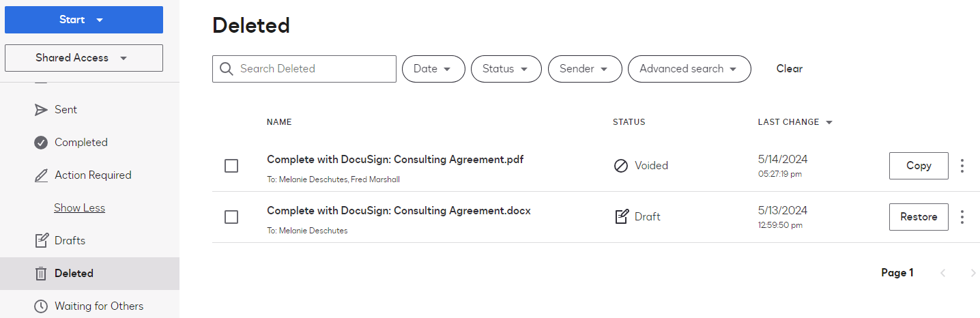This screenshot has width=980, height=318.
Task: Click the Action Required pen icon
Action: coord(41,175)
